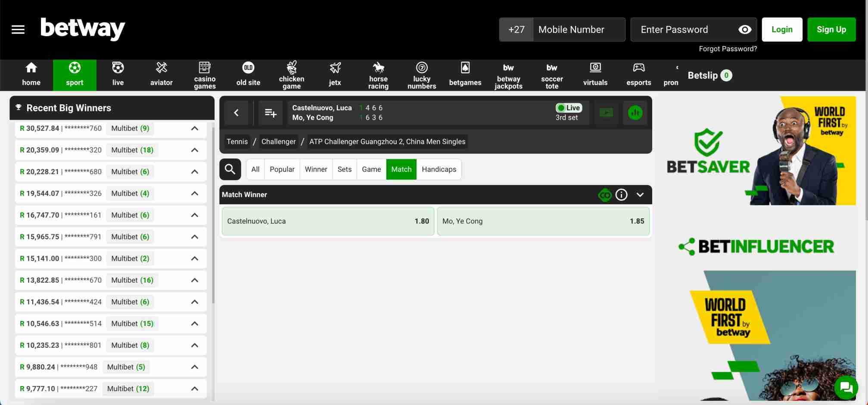Click the Login button

782,29
